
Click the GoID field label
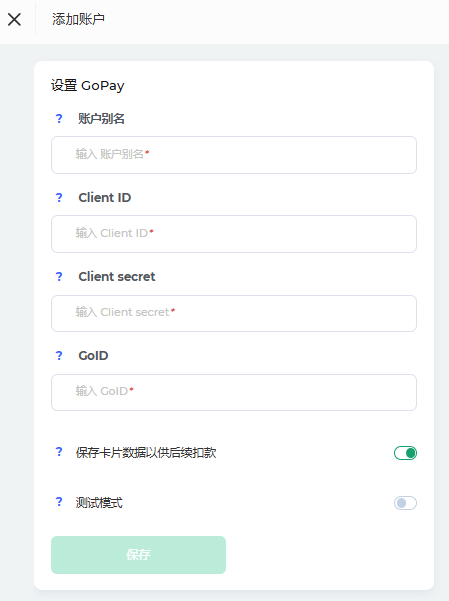pyautogui.click(x=93, y=356)
